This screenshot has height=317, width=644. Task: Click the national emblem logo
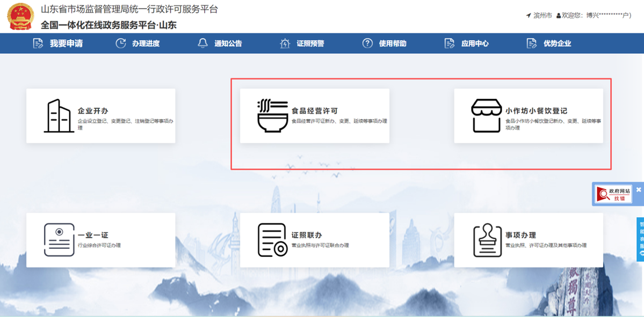coord(20,17)
